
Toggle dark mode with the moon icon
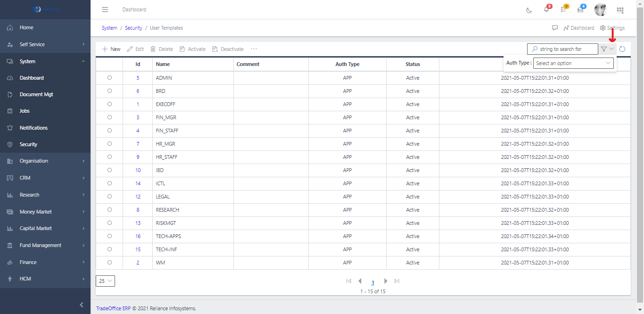click(528, 9)
